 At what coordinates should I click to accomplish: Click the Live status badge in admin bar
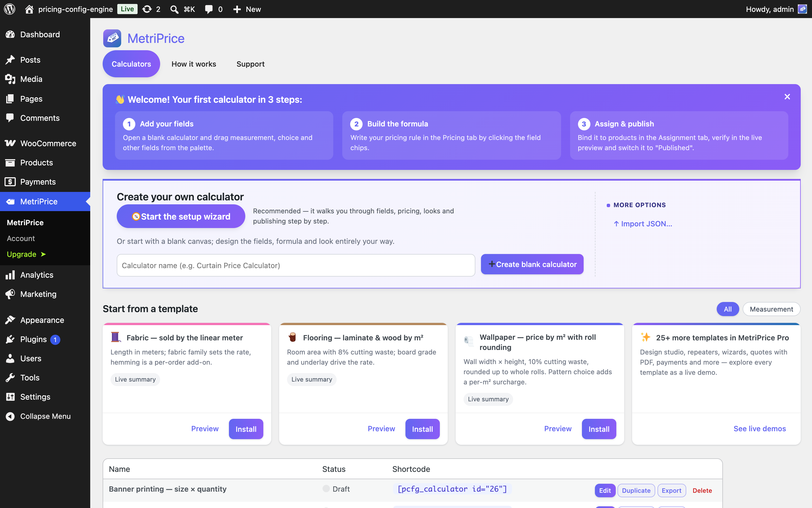tap(127, 9)
